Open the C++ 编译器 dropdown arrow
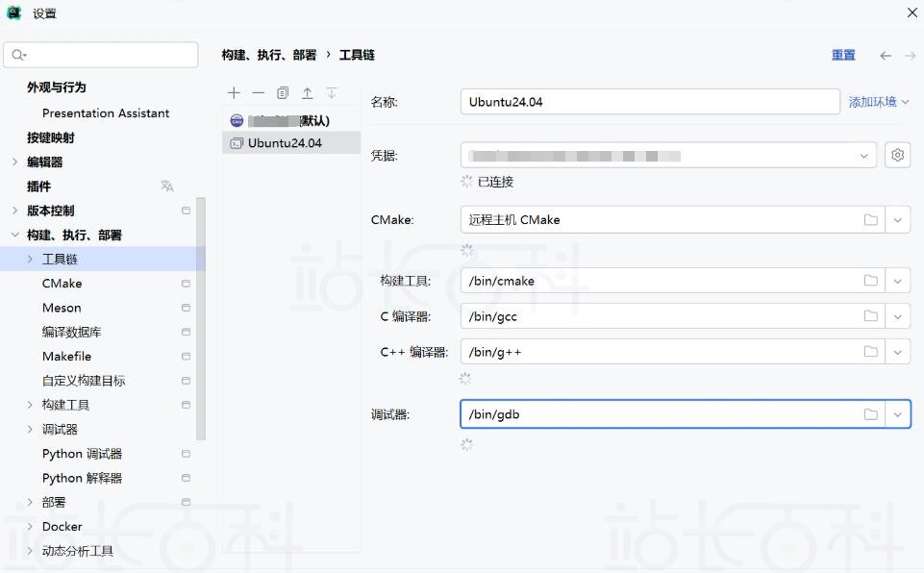 pyautogui.click(x=897, y=352)
